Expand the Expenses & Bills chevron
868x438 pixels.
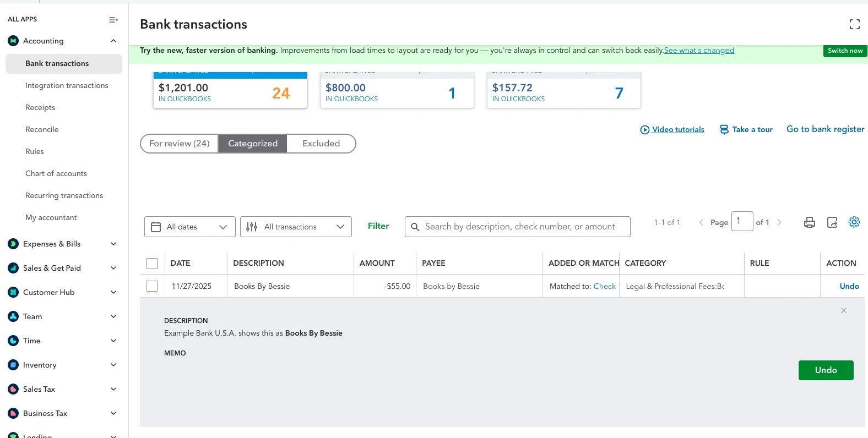(x=113, y=244)
